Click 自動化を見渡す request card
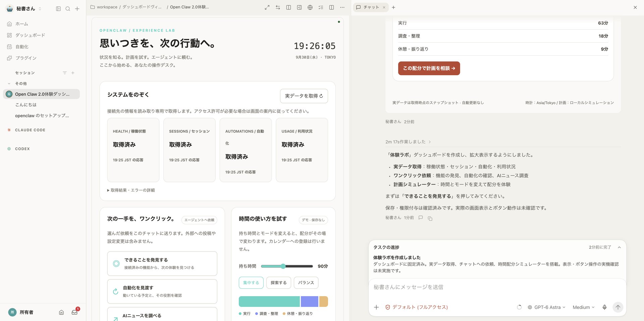This screenshot has width=644, height=321. tap(162, 291)
